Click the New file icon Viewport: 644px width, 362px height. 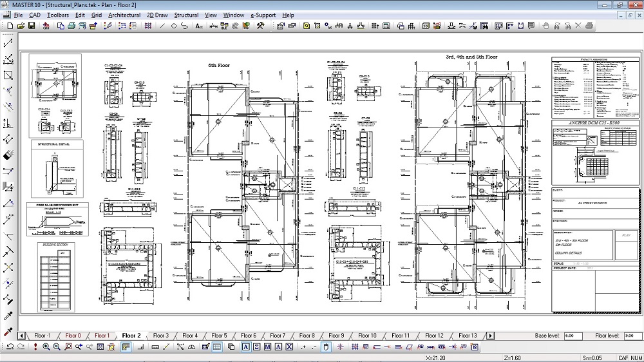[x=9, y=26]
